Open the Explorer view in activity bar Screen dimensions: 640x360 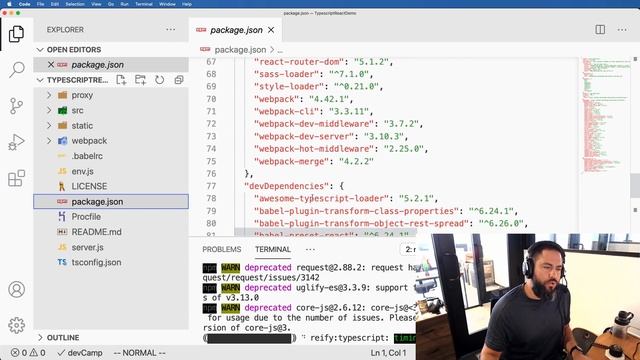16,34
